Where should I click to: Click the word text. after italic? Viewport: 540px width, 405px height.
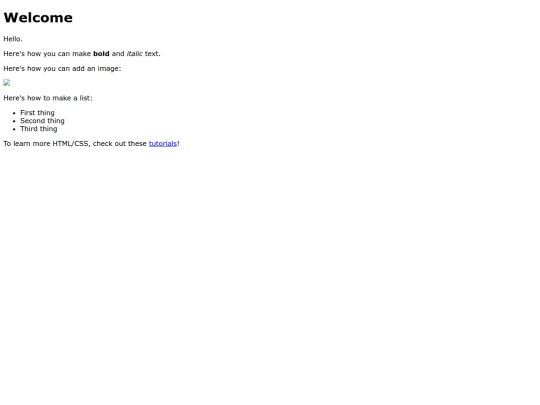[x=153, y=54]
